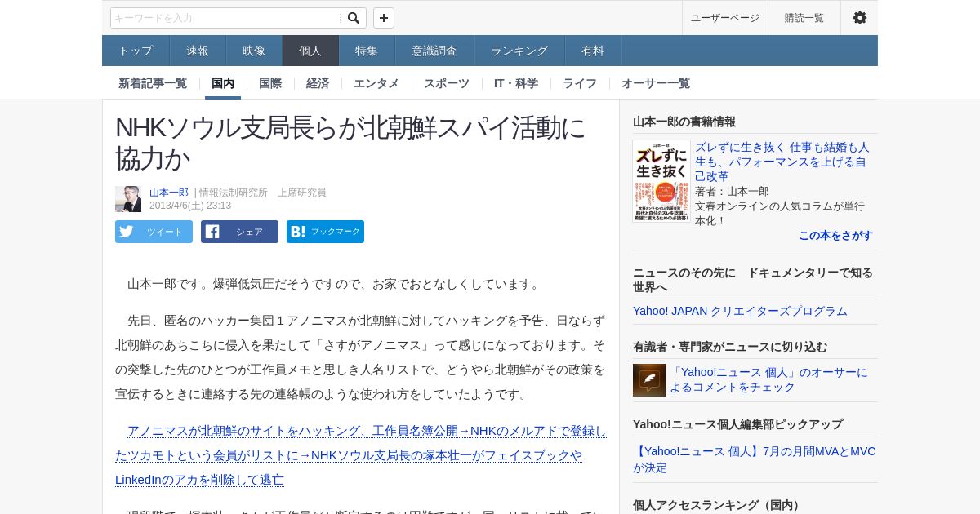The height and width of the screenshot is (514, 980).
Task: Open the ズレずに生き抜く book cover thumbnail
Action: 661,181
